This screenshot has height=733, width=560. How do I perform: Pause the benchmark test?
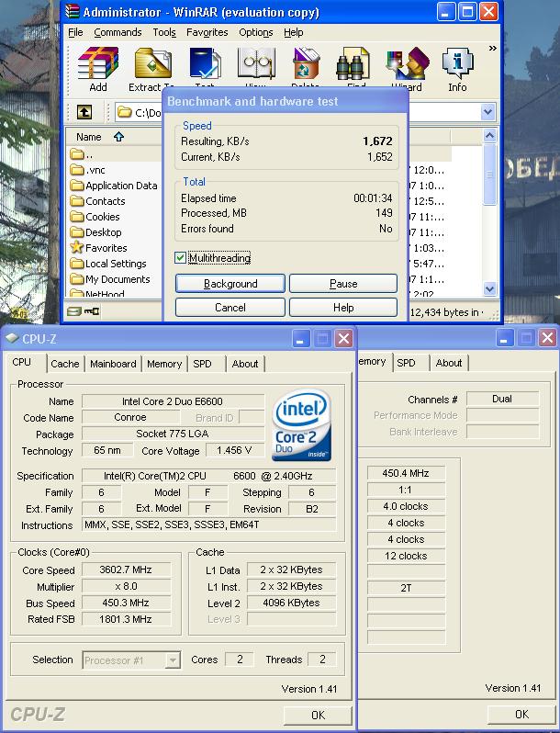[343, 284]
